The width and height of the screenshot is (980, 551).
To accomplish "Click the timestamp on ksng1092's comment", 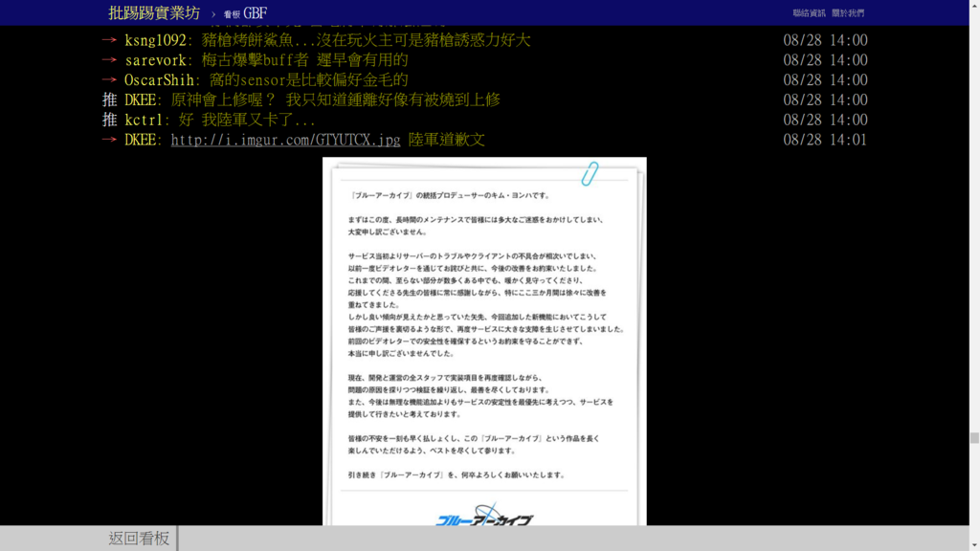I will point(825,40).
